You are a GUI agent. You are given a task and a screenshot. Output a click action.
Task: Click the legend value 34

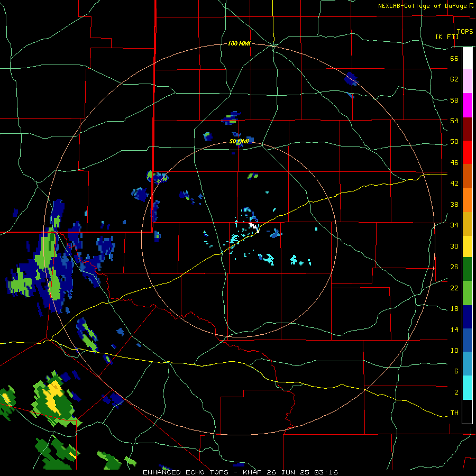point(454,225)
